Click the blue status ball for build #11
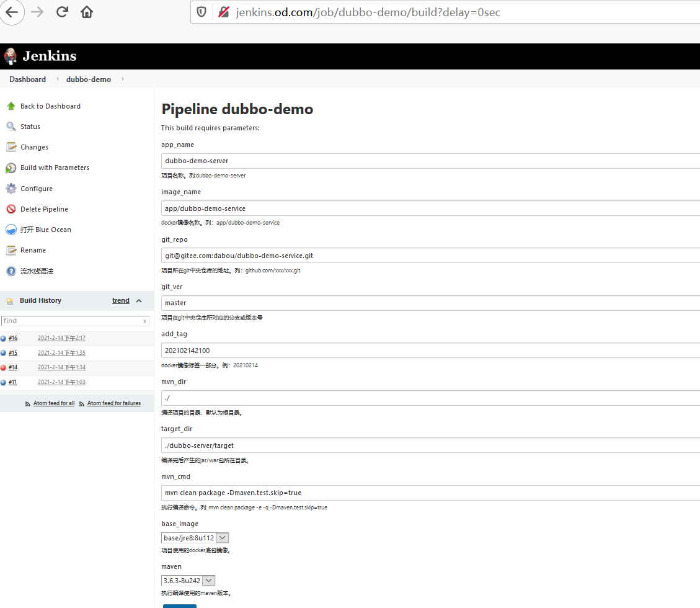700x608 pixels. pyautogui.click(x=4, y=382)
